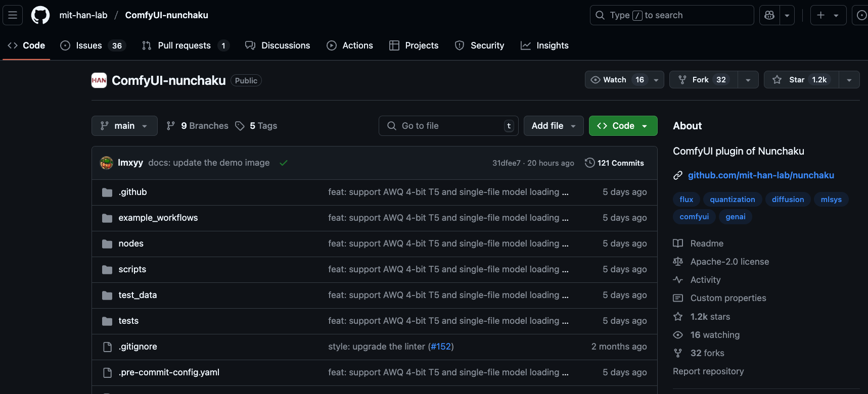Open the star lists dropdown arrow

click(x=849, y=80)
